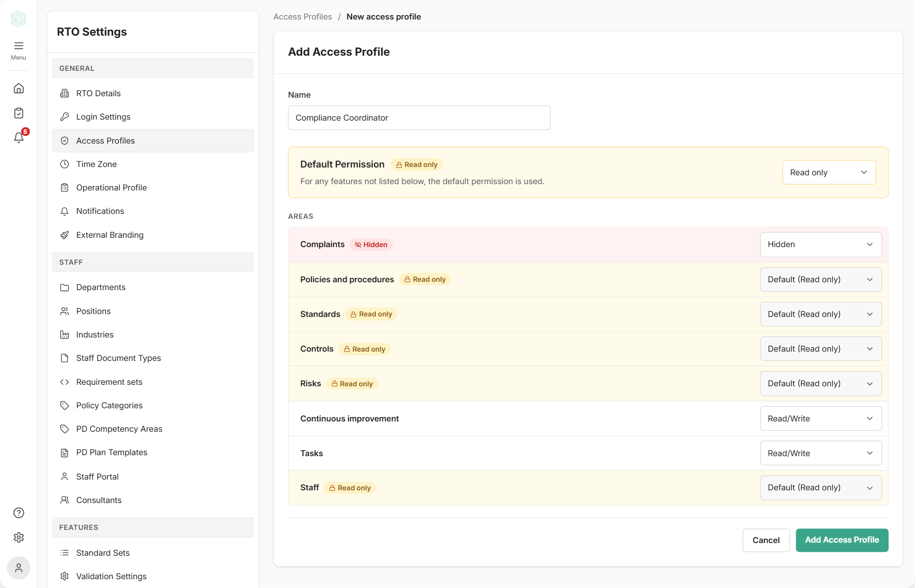Image resolution: width=915 pixels, height=588 pixels.
Task: Open the Standards permission dropdown
Action: tap(821, 314)
